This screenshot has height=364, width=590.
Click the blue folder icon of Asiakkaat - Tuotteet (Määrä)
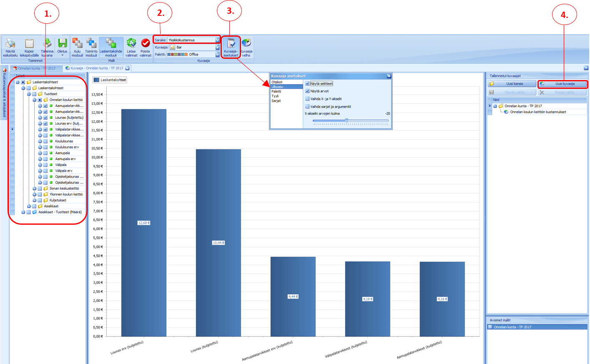(35, 212)
